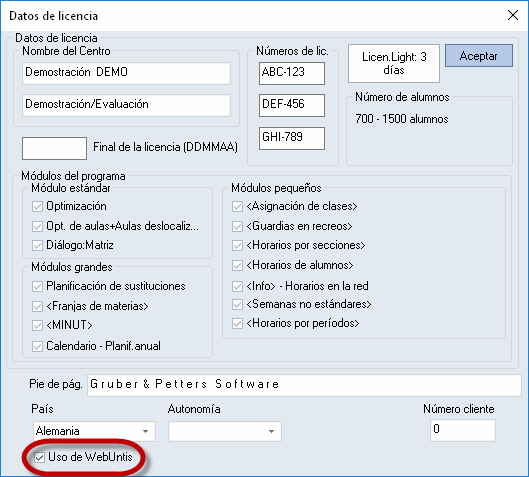This screenshot has width=529, height=477.
Task: Click the DEF-456 license number field
Action: coord(292,105)
